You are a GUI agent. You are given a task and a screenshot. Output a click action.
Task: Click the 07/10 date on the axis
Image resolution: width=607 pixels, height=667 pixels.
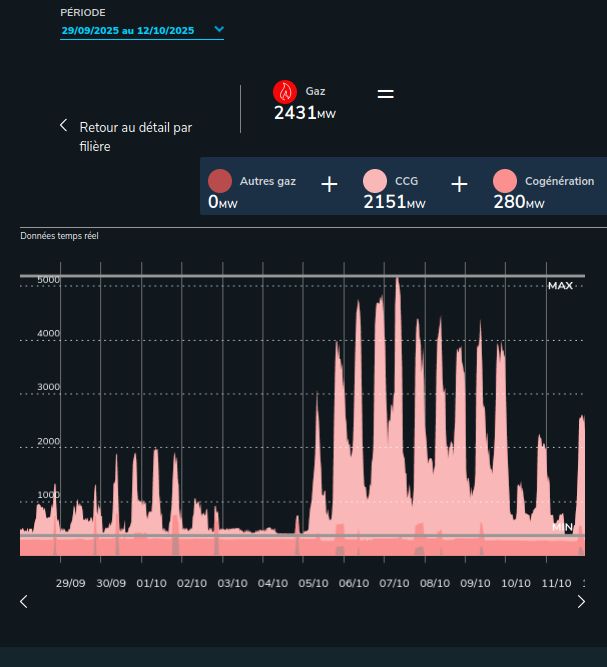pos(394,583)
